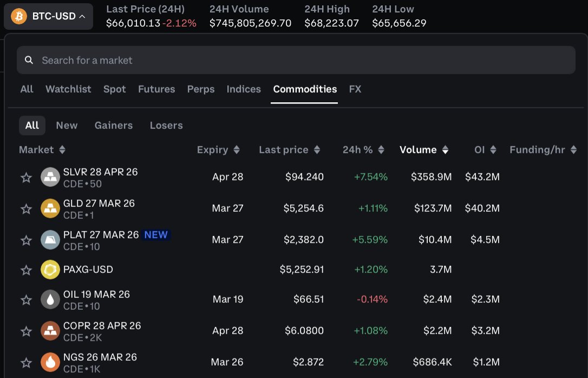Select the Gainers filter

(113, 125)
